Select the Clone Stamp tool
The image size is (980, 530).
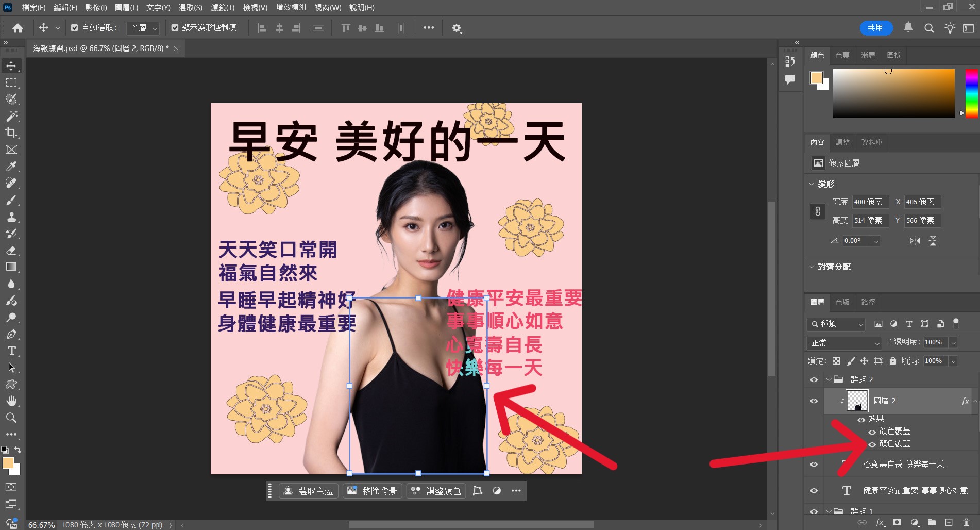[x=11, y=217]
